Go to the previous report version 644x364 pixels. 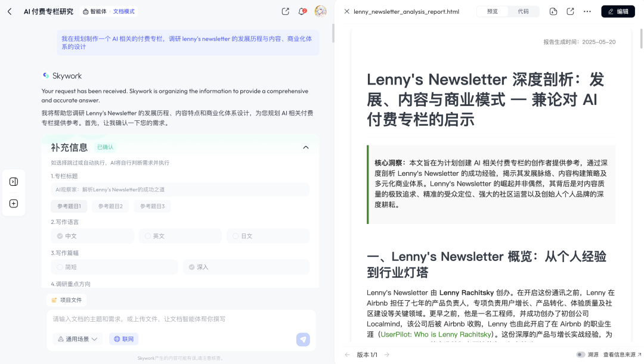click(x=348, y=354)
